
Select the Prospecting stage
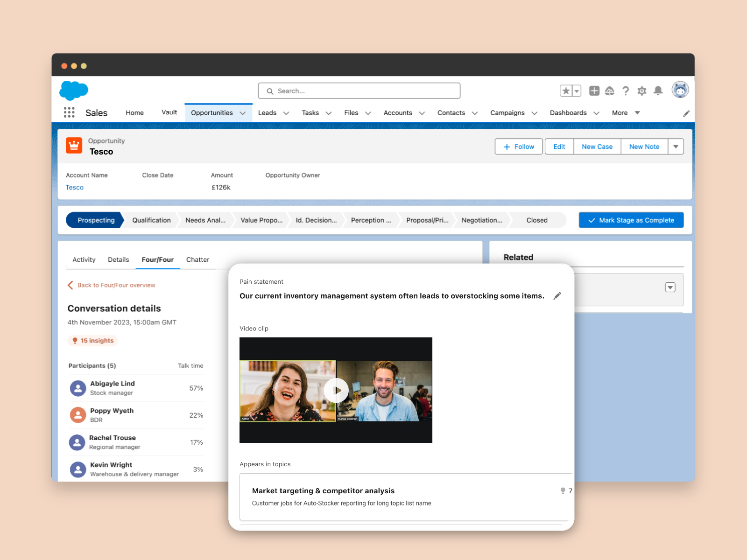96,220
